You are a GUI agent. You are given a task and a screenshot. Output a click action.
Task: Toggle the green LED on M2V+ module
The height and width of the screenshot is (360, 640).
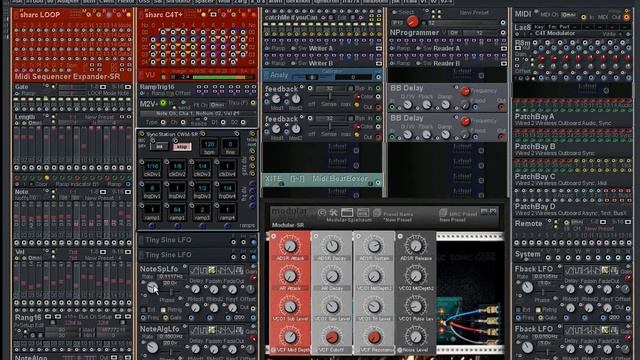pyautogui.click(x=163, y=103)
